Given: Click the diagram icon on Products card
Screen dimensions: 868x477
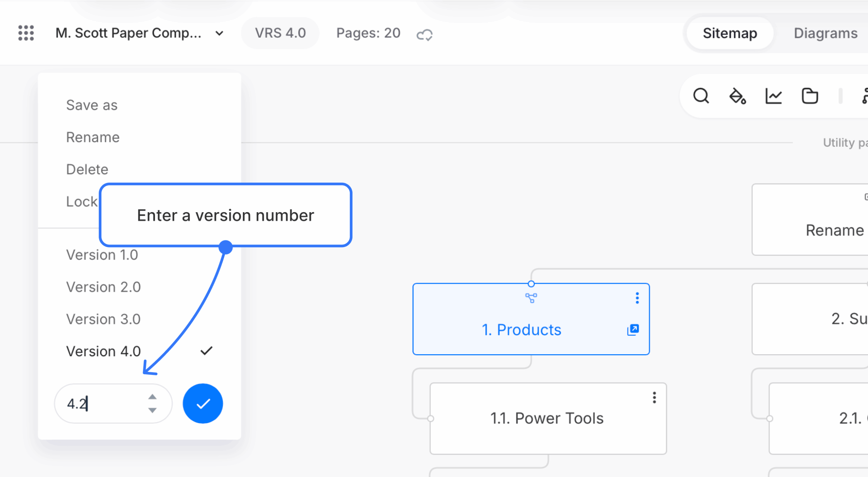Looking at the screenshot, I should pos(531,298).
